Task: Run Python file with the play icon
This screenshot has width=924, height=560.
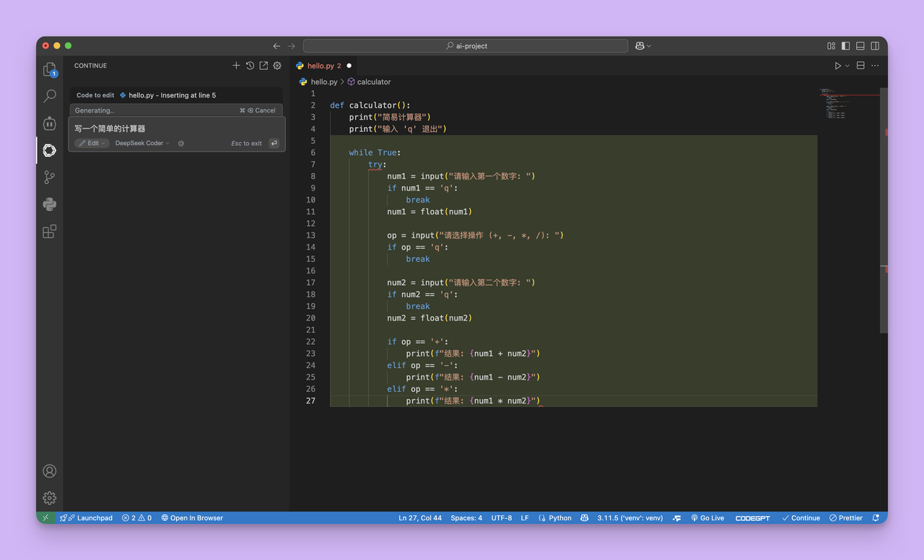Action: (838, 66)
